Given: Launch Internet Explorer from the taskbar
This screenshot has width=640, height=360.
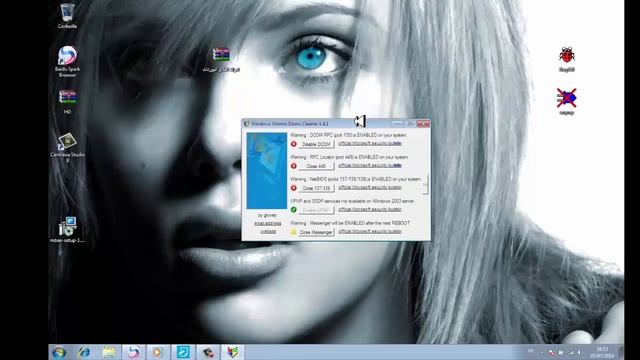Looking at the screenshot, I should 84,352.
